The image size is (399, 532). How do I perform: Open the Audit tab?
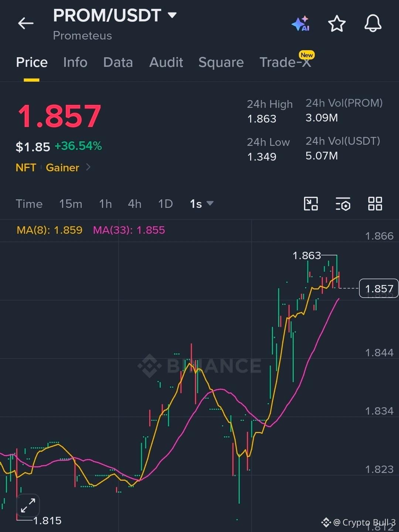click(166, 62)
